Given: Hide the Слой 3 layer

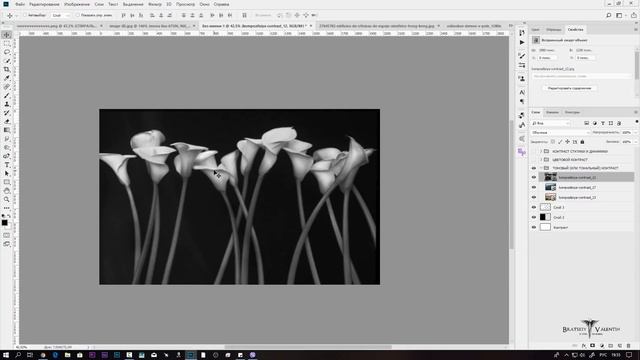Looking at the screenshot, I should (x=533, y=207).
